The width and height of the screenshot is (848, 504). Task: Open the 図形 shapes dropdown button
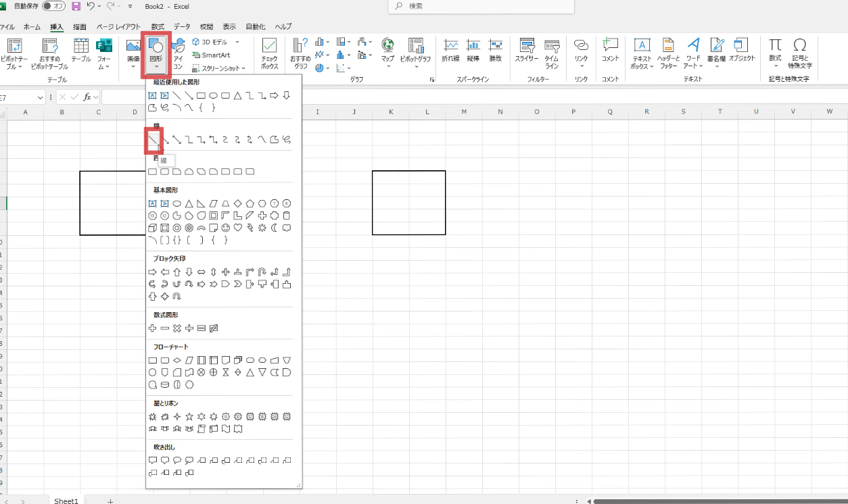[x=156, y=54]
